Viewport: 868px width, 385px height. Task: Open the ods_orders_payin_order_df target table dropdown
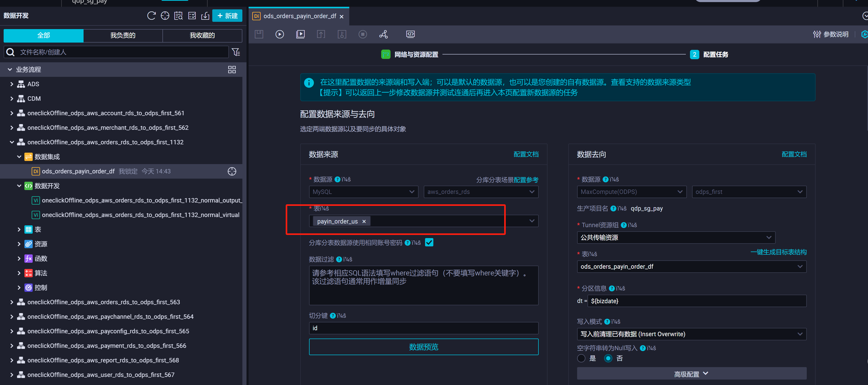point(692,267)
